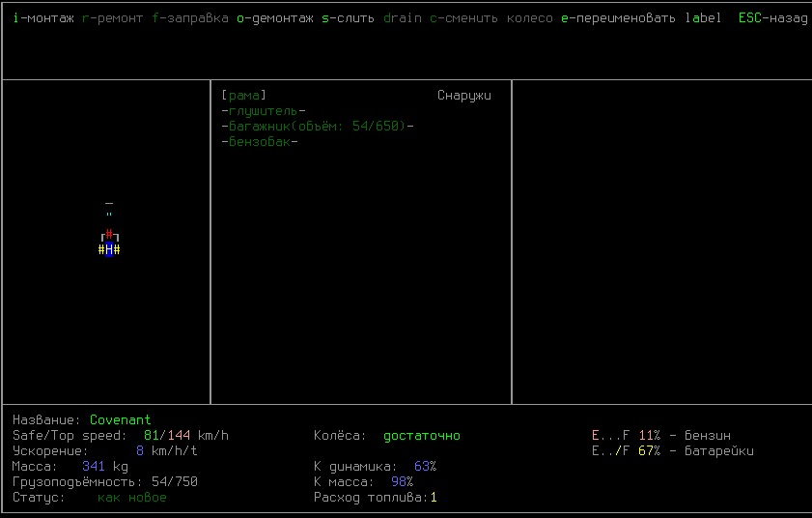812x518 pixels.
Task: Click the Ускорение value 8 km/h/t
Action: pos(167,450)
